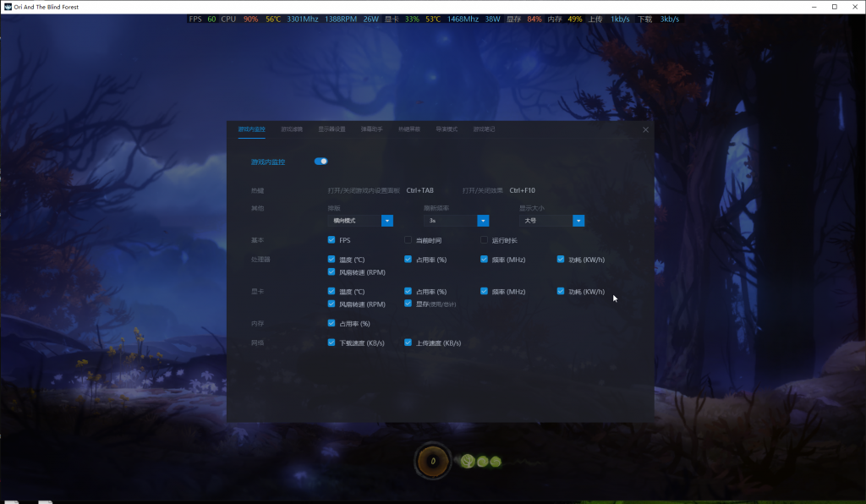
Task: Click the 53℃ GPU temperature reading
Action: 433,19
